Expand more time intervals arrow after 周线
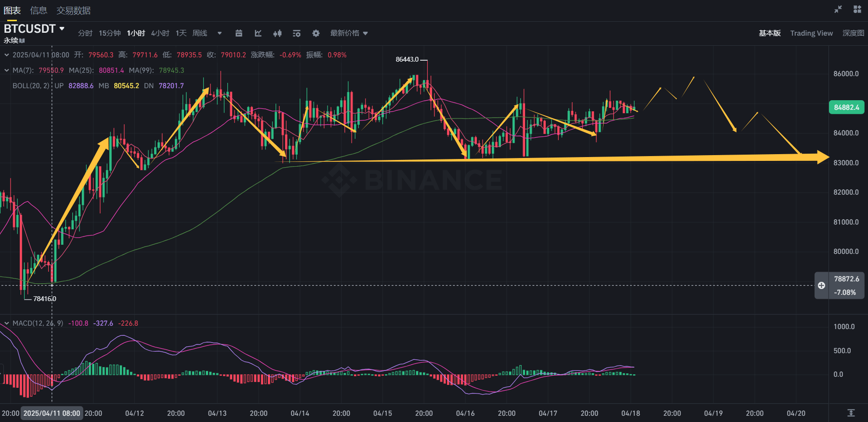Screen dimensions: 868x422 click(220, 33)
